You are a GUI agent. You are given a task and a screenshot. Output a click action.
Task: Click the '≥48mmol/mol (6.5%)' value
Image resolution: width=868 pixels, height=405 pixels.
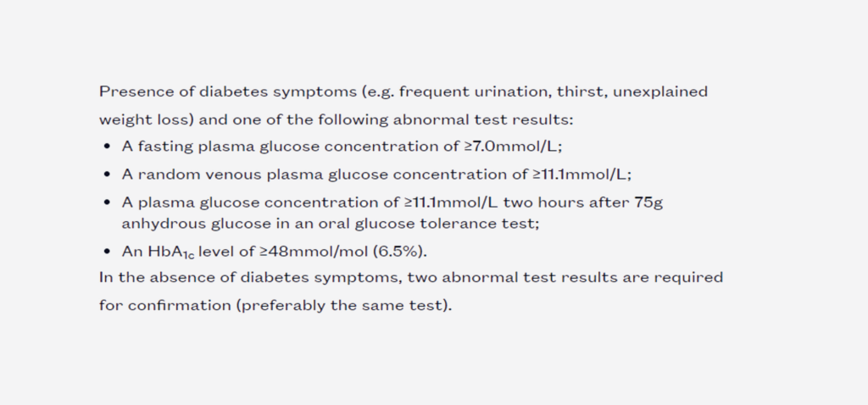[342, 252]
